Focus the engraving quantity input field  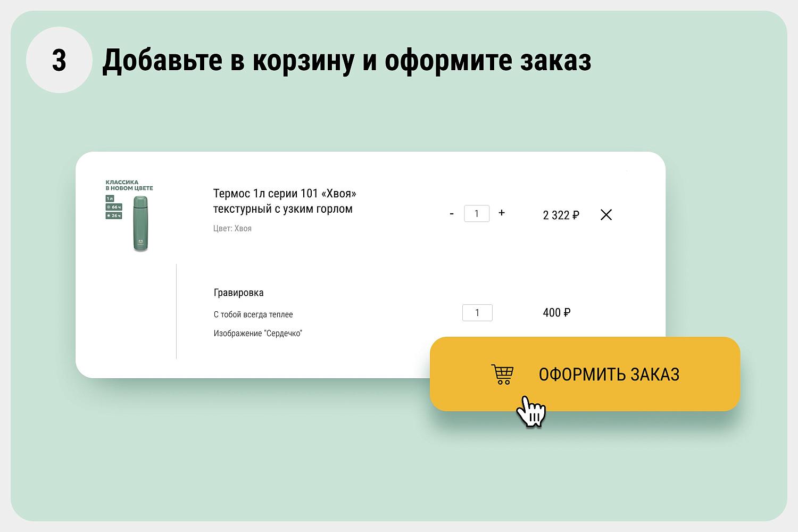coord(477,313)
